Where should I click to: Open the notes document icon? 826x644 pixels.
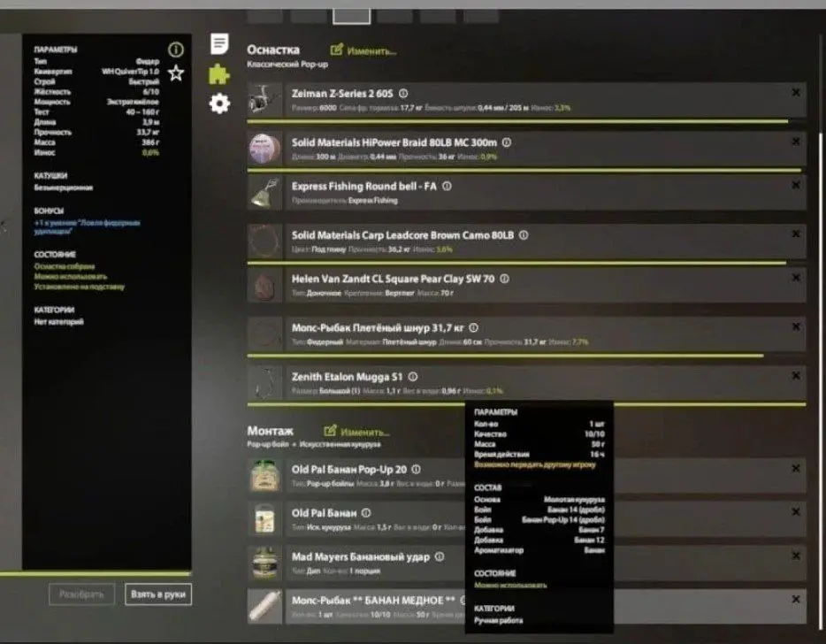(x=219, y=43)
